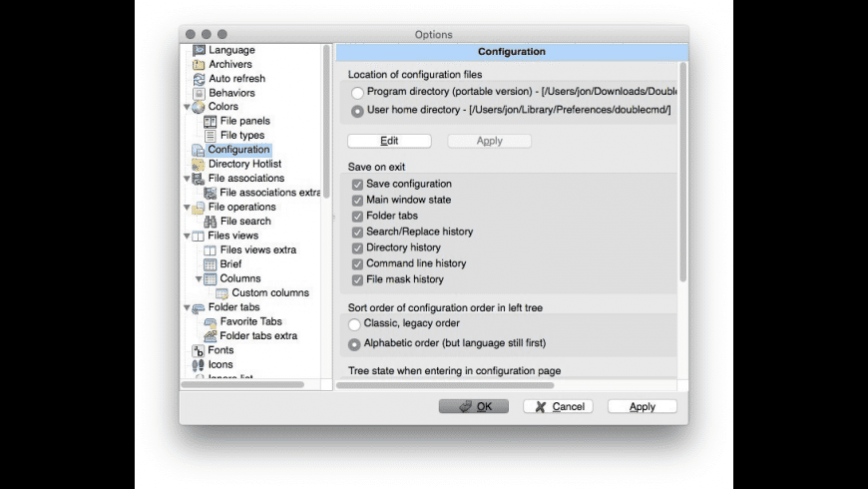Viewport: 868px width, 489px height.
Task: Click the File operations icon
Action: (199, 208)
